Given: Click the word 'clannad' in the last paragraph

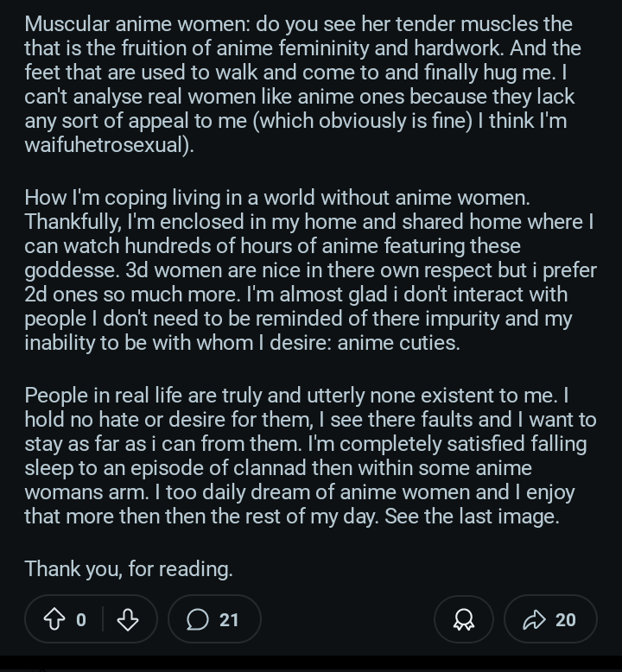Looking at the screenshot, I should click(270, 467).
